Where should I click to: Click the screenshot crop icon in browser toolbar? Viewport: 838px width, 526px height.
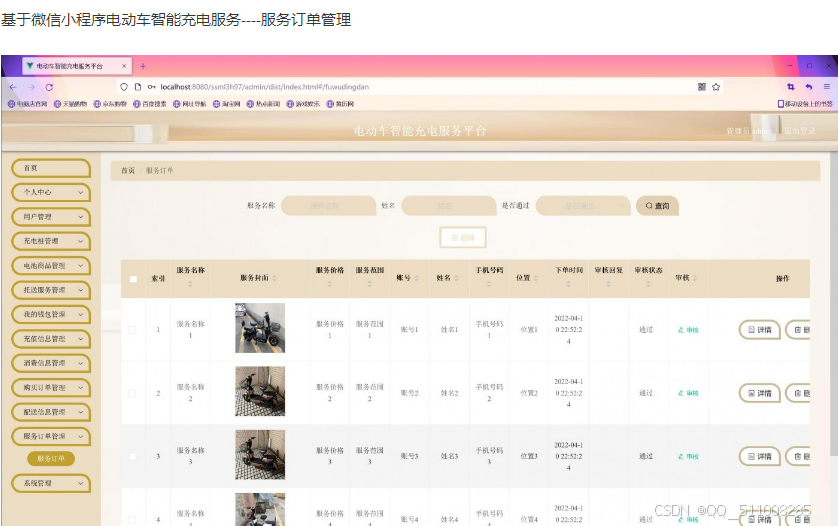tap(791, 87)
